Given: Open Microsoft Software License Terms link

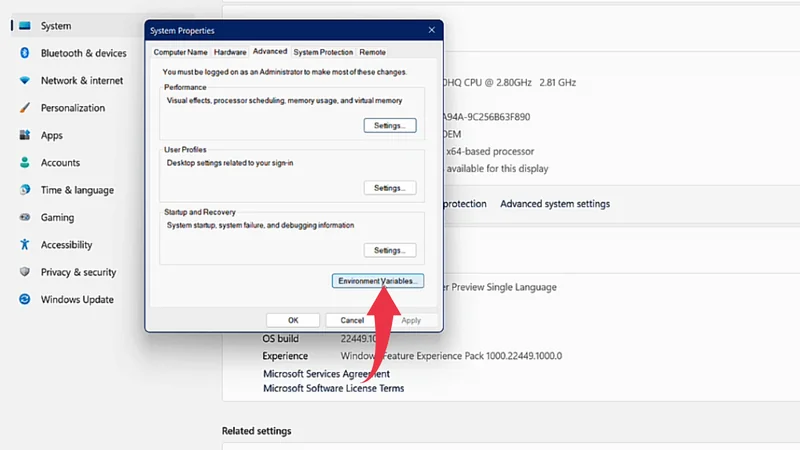Looking at the screenshot, I should [x=333, y=388].
